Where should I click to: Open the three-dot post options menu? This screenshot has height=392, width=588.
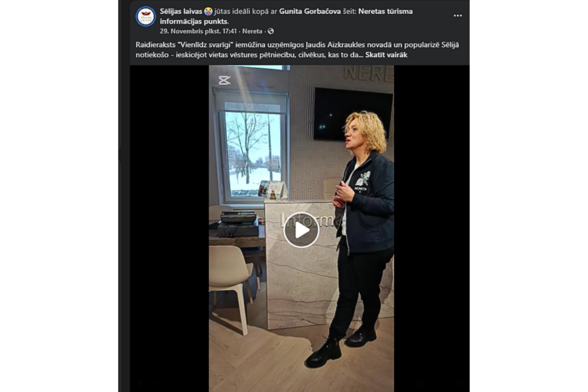pos(458,16)
